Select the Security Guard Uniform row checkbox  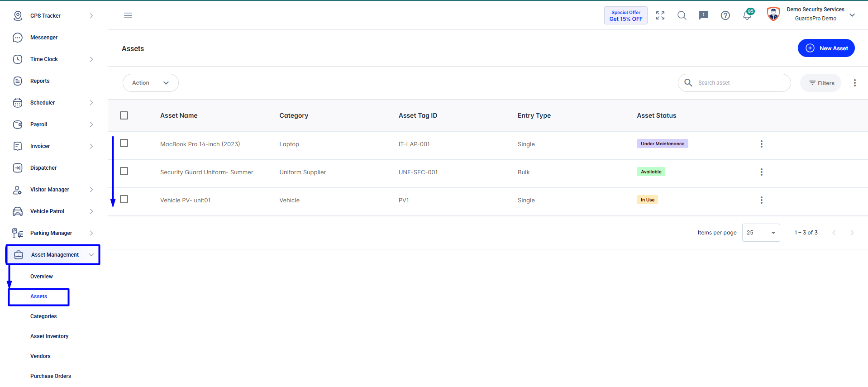124,171
